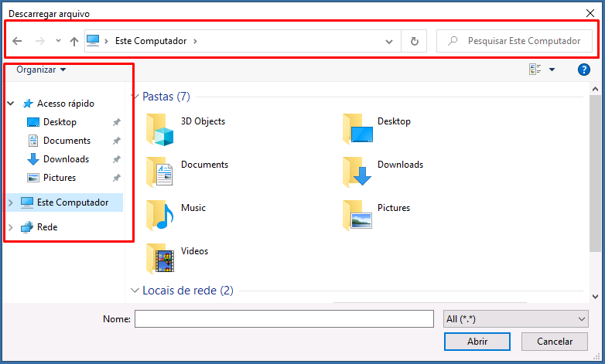The width and height of the screenshot is (605, 364).
Task: Open the help question mark icon
Action: coord(584,70)
